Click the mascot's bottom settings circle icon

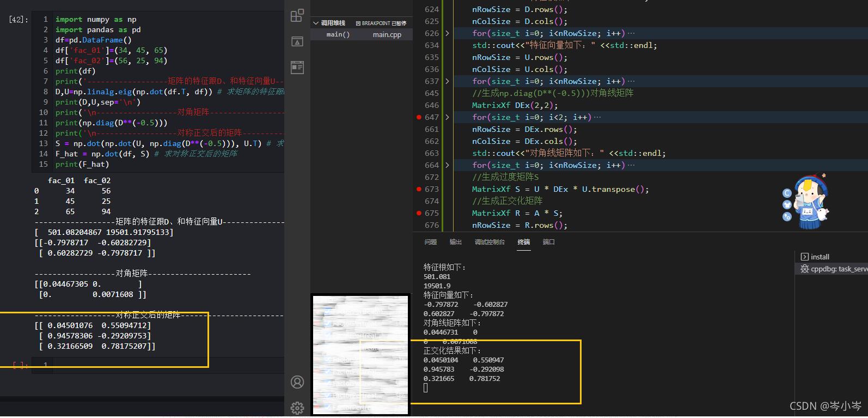coord(787,217)
